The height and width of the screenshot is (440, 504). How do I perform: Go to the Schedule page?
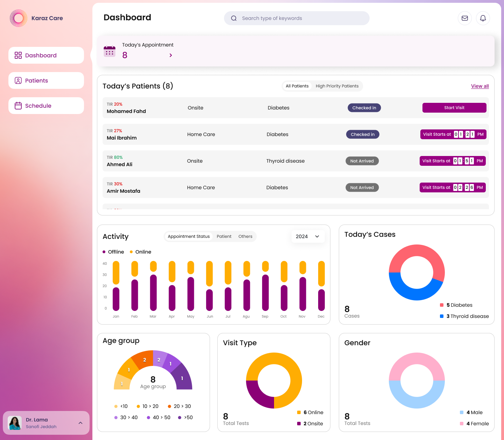tap(46, 106)
